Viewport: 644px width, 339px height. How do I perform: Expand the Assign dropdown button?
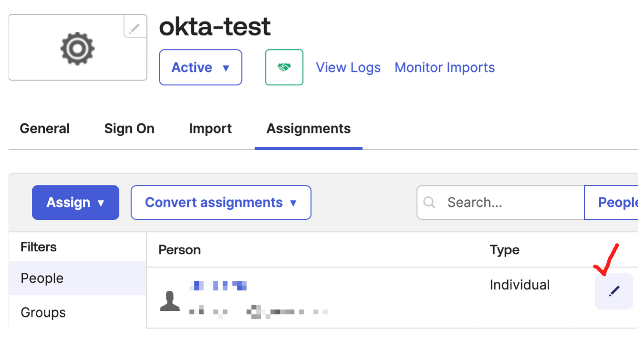(75, 203)
